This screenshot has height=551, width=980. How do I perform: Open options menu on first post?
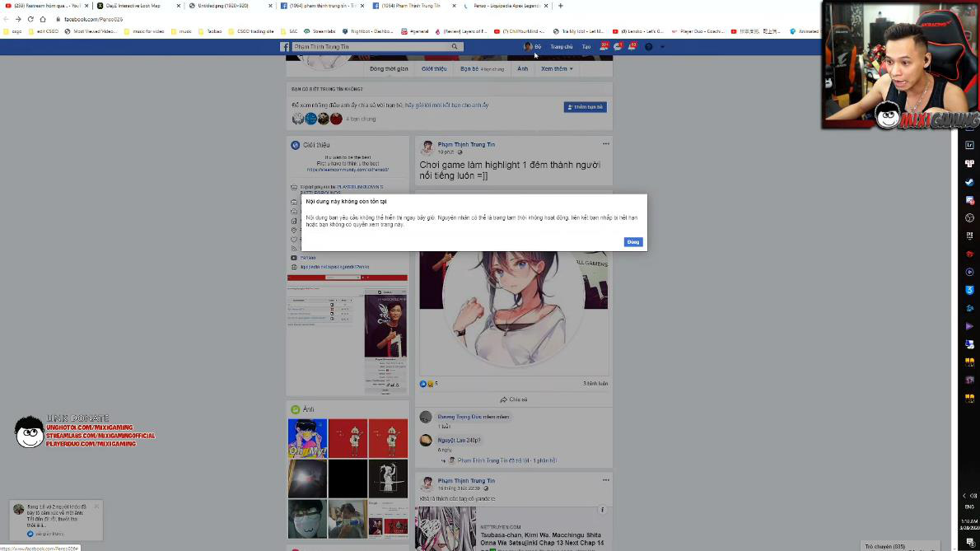(605, 144)
